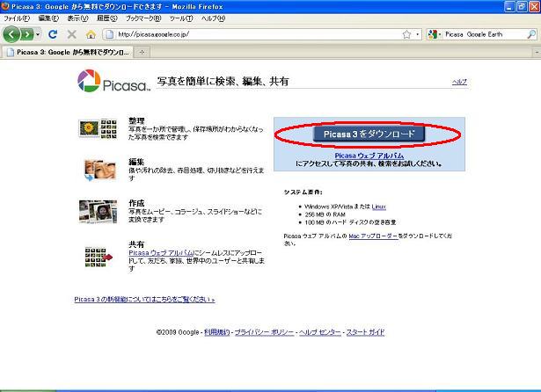Viewport: 541px width, 392px height.
Task: Click the Picasa 3 をダウンロード button
Action: [369, 134]
